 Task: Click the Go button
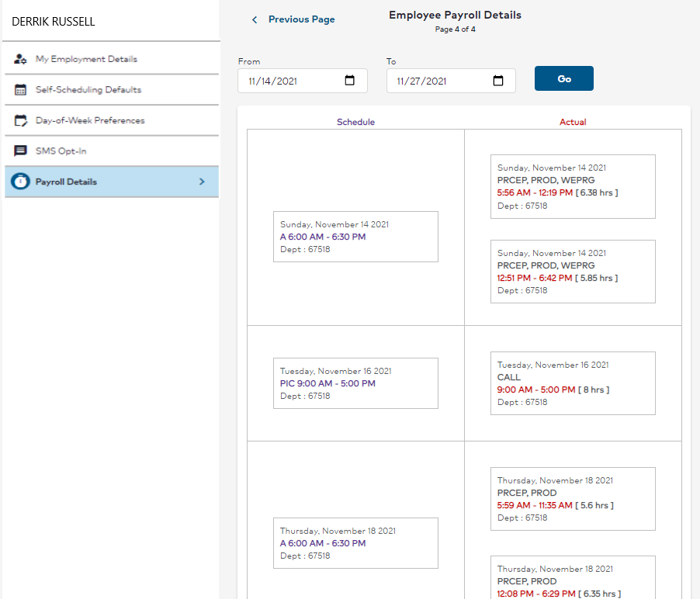563,78
